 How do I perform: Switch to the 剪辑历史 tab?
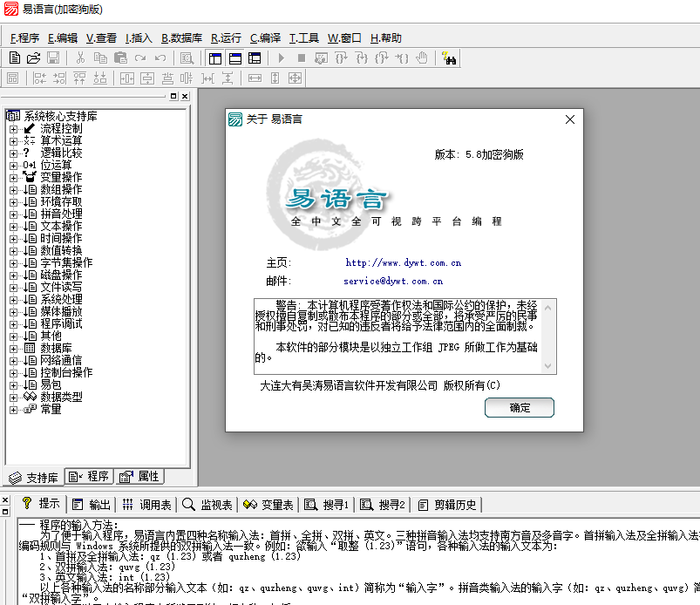tap(447, 505)
